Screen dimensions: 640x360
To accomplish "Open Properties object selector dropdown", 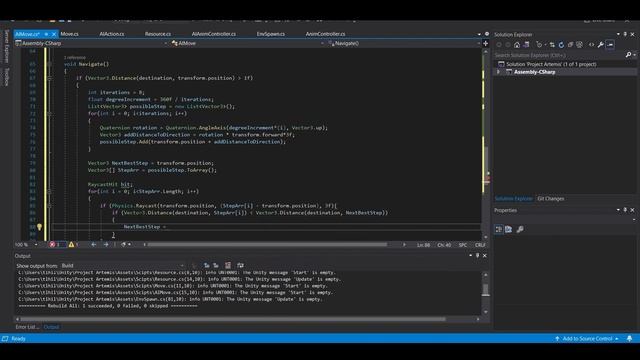I will [x=634, y=220].
